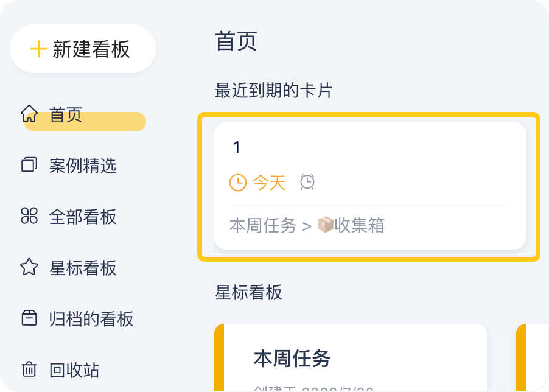Click the 全部看板 four-leaf grid icon
Viewport: 549px width, 392px height.
click(29, 216)
